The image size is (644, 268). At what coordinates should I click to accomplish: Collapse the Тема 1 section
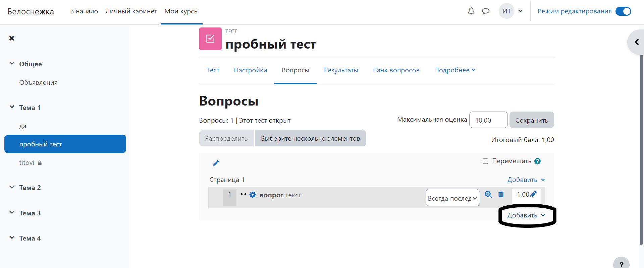pos(12,107)
